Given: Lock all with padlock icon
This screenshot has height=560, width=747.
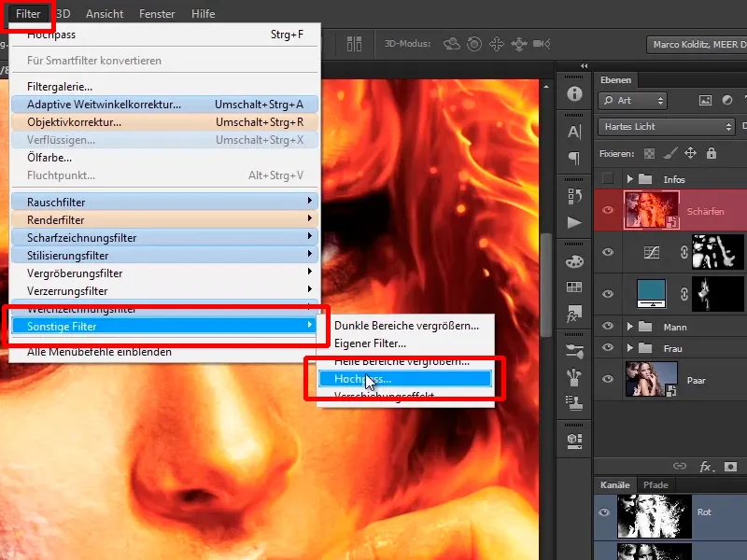Looking at the screenshot, I should [712, 153].
